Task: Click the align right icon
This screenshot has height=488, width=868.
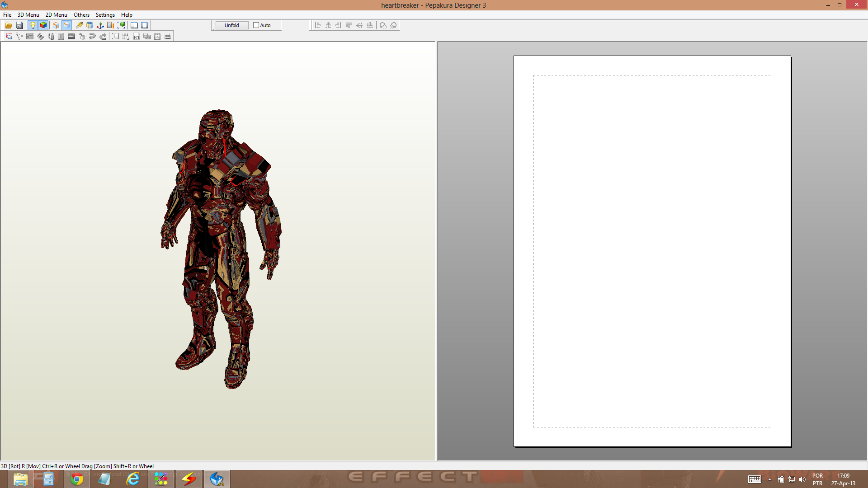Action: 339,25
